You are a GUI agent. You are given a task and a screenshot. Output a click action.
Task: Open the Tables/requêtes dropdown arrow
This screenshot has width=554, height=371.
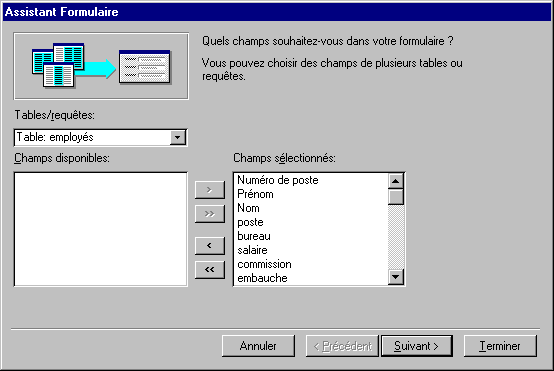(x=177, y=137)
